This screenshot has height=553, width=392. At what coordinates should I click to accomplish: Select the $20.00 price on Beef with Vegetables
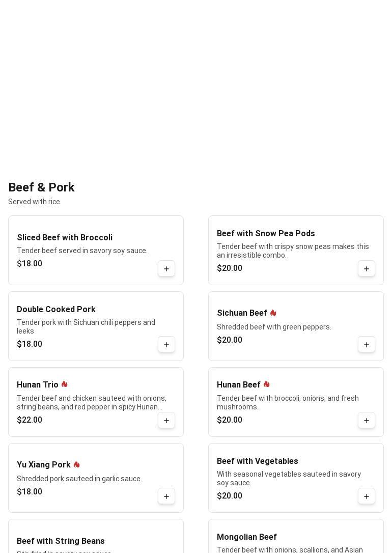click(230, 496)
